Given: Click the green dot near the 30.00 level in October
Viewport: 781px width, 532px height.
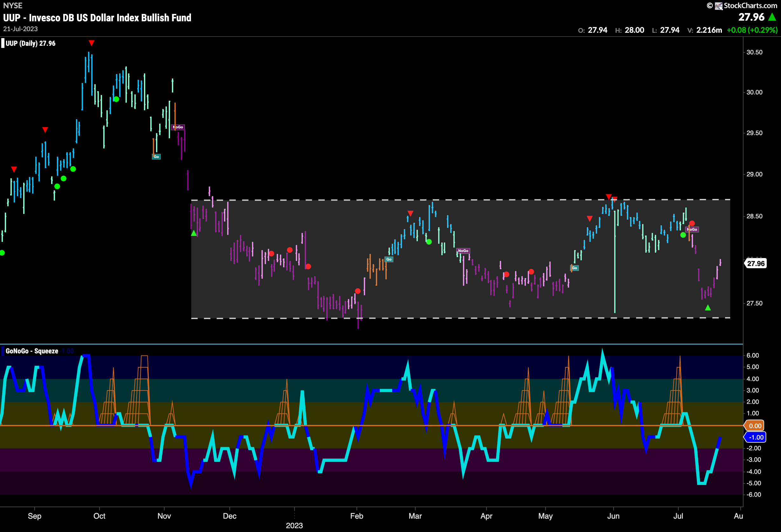Looking at the screenshot, I should coord(116,99).
